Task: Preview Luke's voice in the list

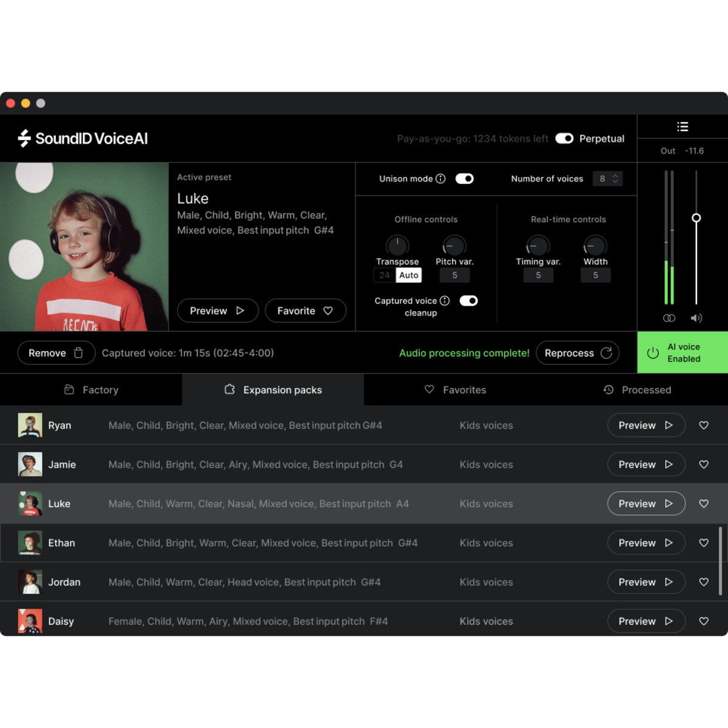Action: [x=646, y=504]
